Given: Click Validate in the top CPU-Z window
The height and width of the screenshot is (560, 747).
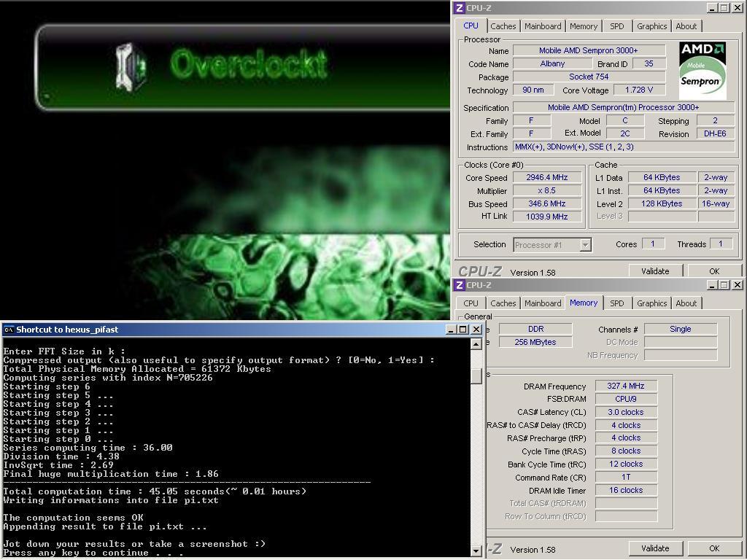Looking at the screenshot, I should (655, 271).
